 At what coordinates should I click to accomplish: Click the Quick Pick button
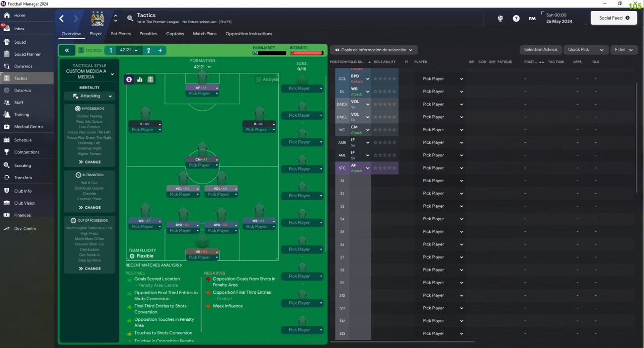click(x=579, y=50)
